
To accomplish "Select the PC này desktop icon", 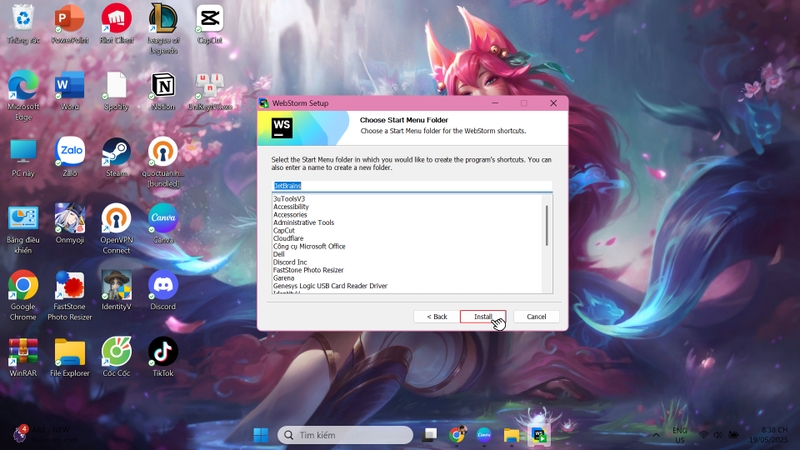I will (23, 157).
